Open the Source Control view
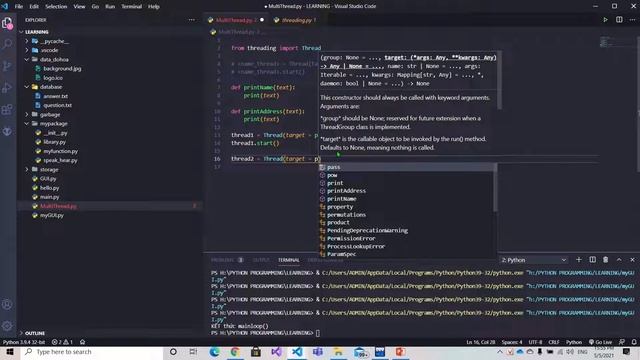This screenshot has height=360, width=640. 7,66
